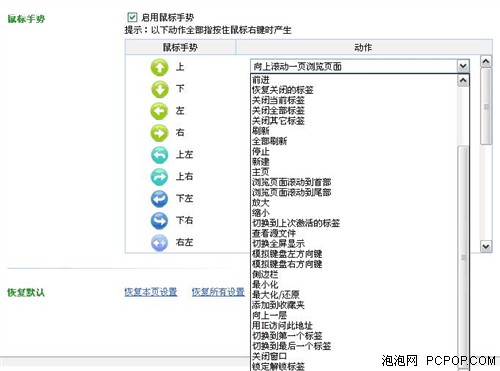
Task: Choose 向上一层 in the list
Action: pyautogui.click(x=269, y=315)
